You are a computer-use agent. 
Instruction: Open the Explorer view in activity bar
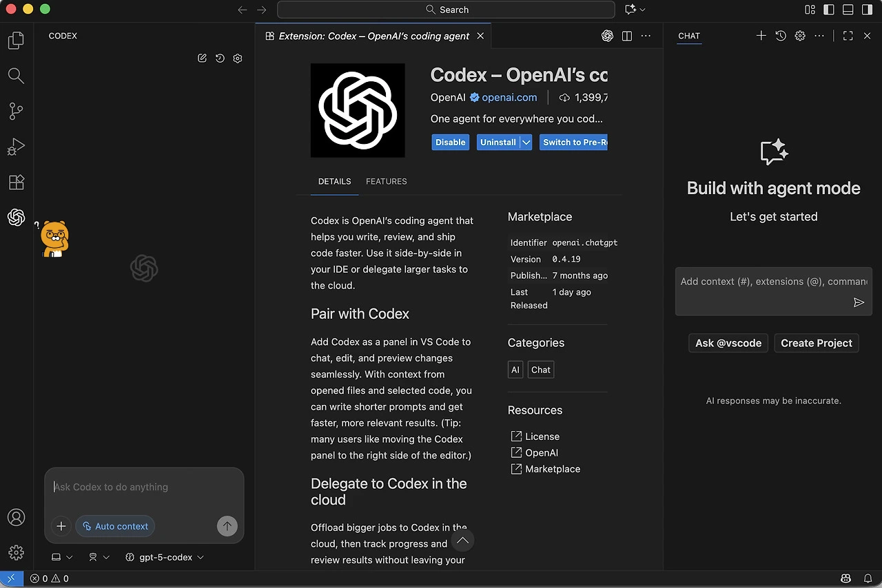16,41
